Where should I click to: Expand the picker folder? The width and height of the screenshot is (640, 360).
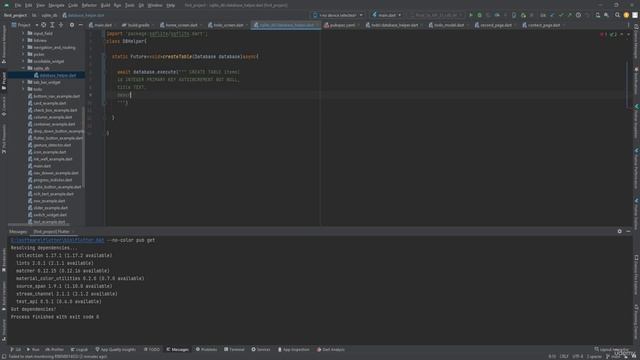[24, 54]
